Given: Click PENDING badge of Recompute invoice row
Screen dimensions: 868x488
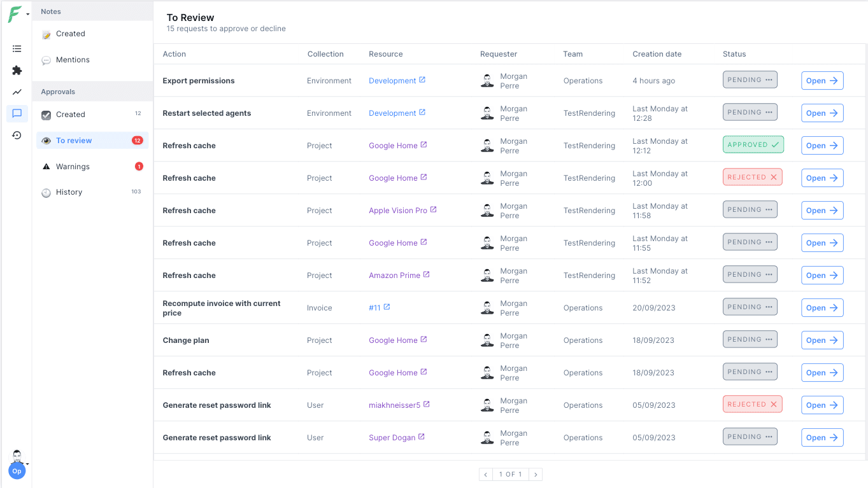Looking at the screenshot, I should (750, 307).
